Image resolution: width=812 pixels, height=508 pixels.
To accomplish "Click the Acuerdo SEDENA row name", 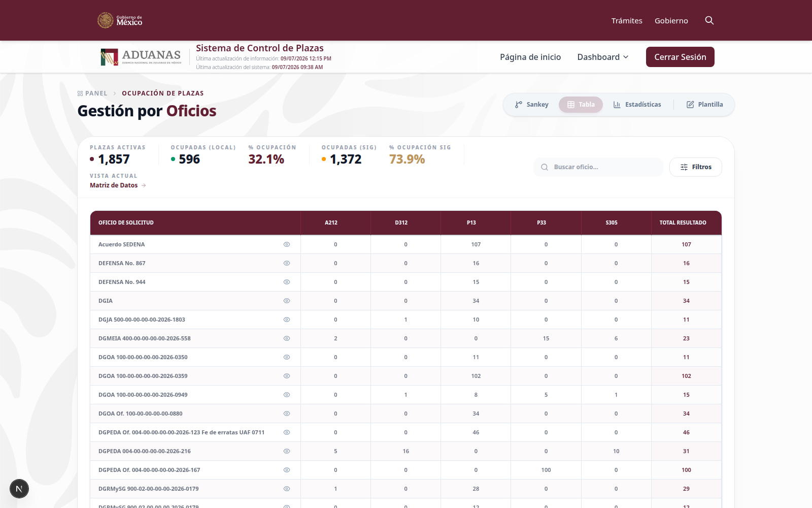I will tap(122, 244).
